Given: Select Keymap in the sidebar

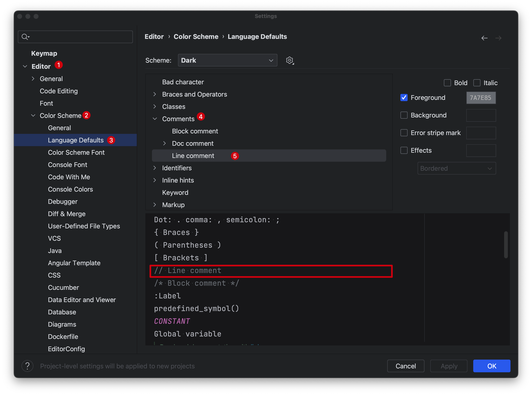Looking at the screenshot, I should 44,53.
